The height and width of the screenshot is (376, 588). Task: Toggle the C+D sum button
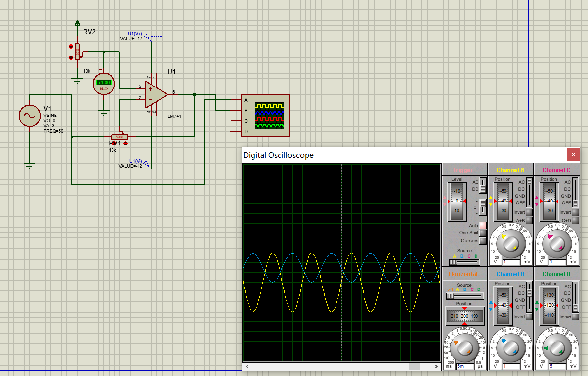click(x=575, y=221)
